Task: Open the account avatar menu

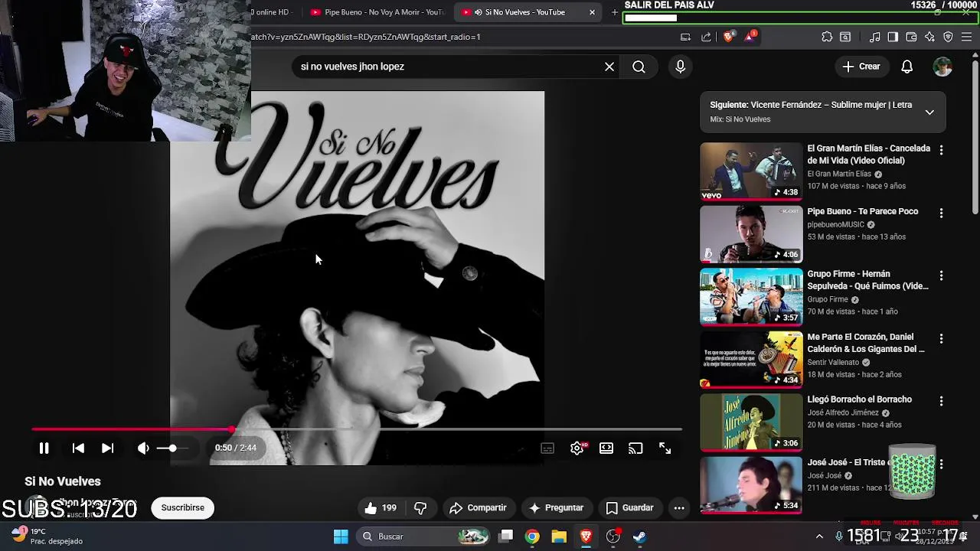Action: point(942,67)
